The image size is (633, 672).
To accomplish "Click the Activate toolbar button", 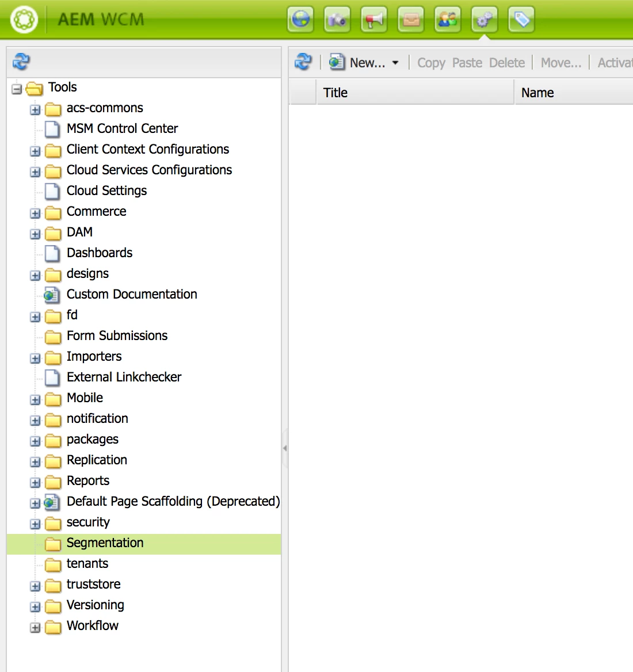I will tap(615, 63).
